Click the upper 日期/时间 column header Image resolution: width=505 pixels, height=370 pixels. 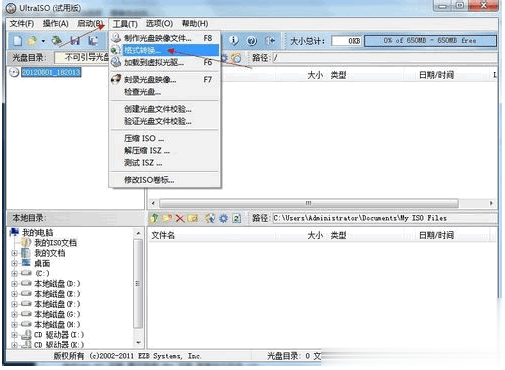pos(436,75)
